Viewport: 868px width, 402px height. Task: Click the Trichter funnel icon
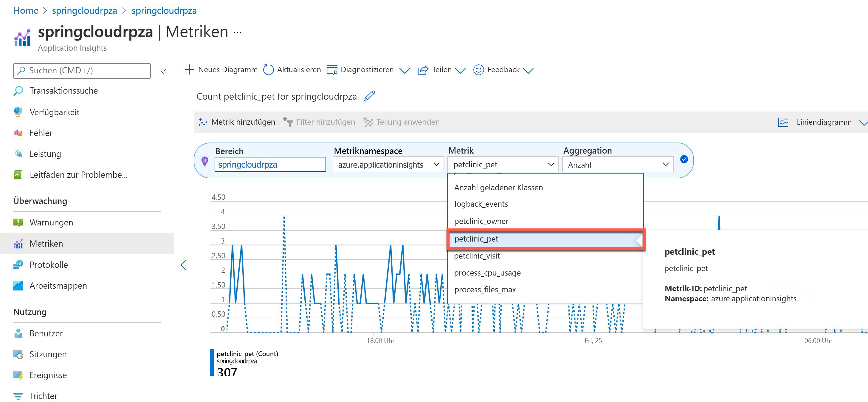18,396
